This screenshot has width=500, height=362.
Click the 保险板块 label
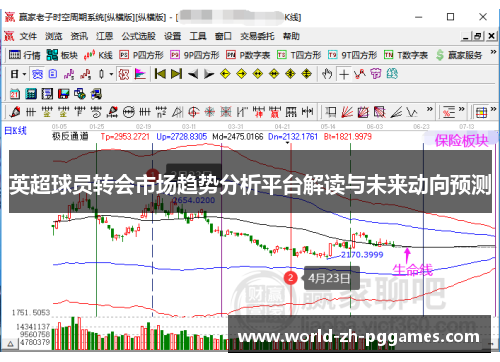[461, 141]
